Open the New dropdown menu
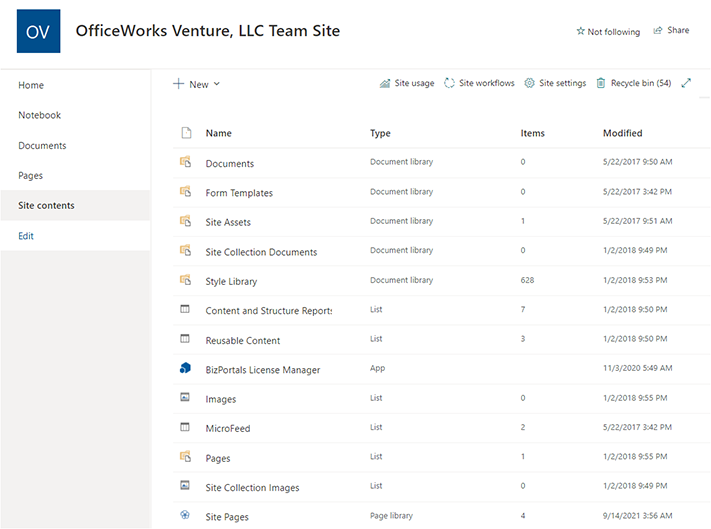 [197, 84]
